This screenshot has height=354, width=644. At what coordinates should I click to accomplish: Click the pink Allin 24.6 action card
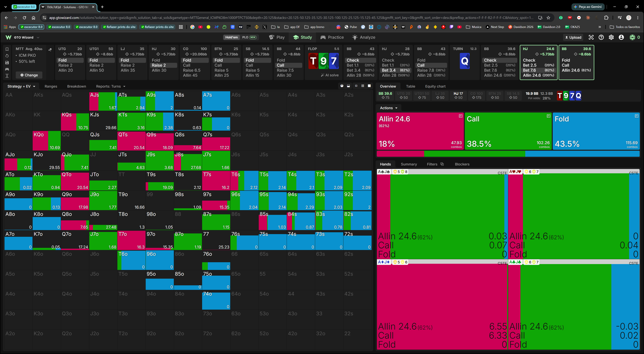420,131
